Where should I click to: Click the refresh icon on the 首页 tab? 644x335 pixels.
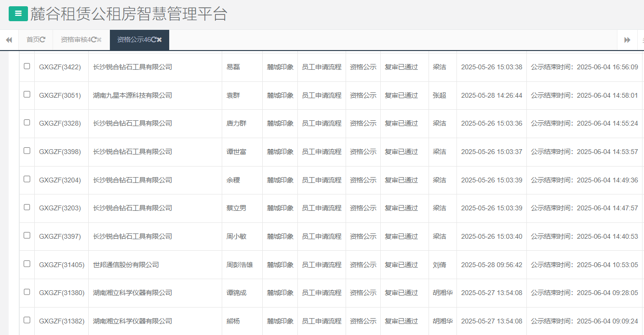point(43,40)
